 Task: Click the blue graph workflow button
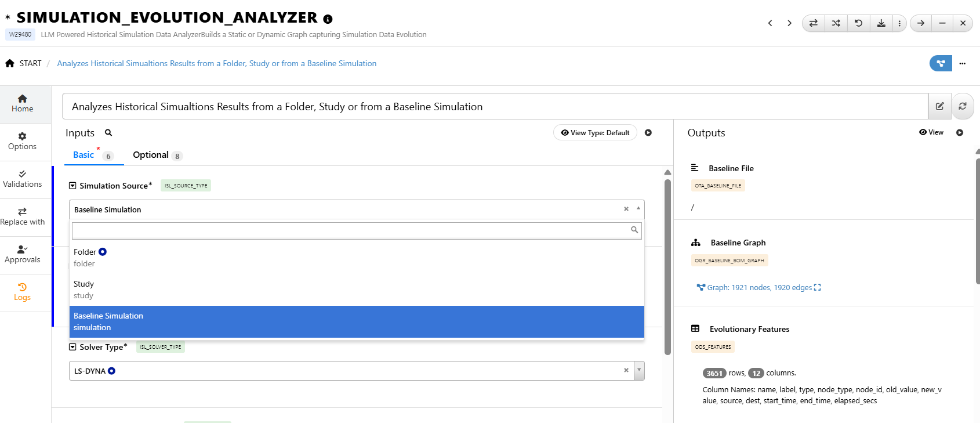coord(941,63)
